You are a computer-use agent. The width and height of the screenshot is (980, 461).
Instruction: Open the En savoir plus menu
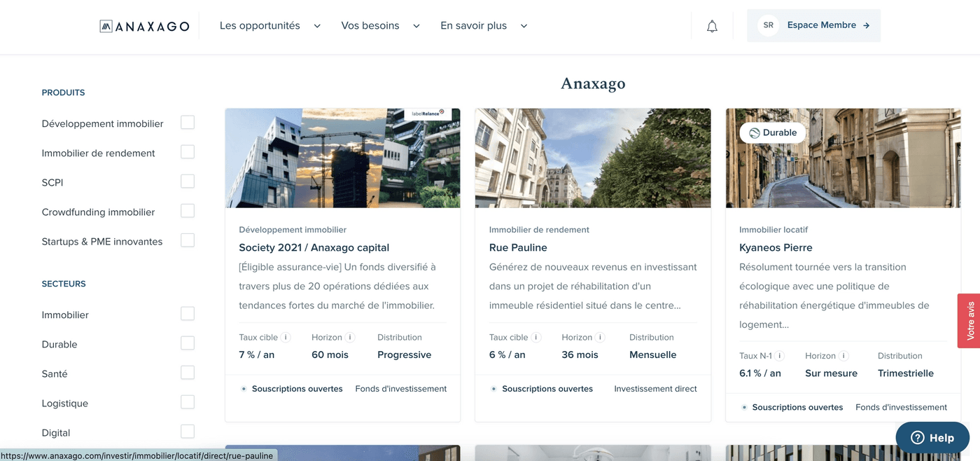click(x=473, y=26)
